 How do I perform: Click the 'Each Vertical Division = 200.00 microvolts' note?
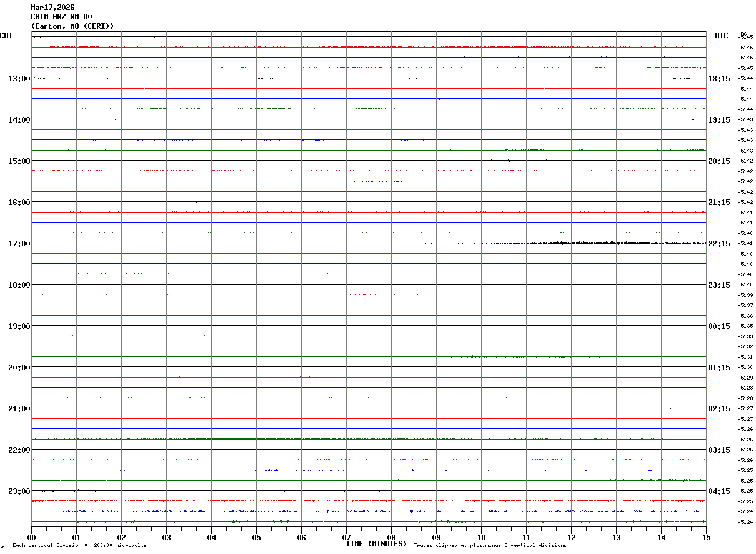click(79, 546)
